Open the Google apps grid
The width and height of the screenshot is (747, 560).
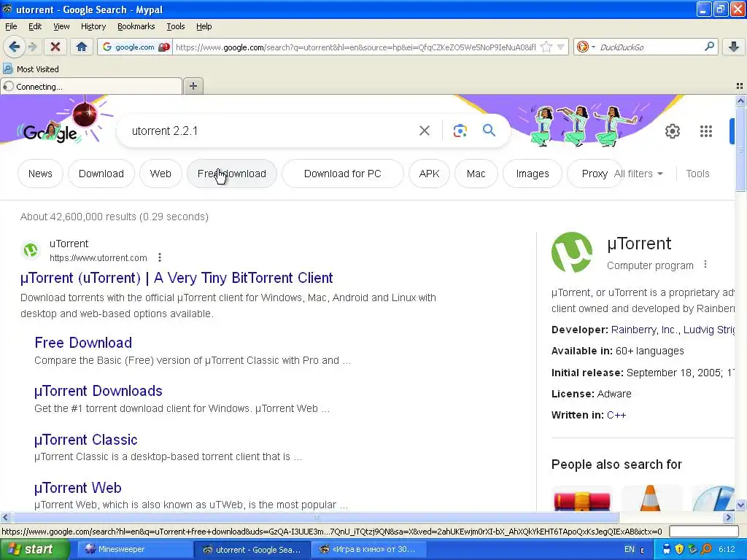706,131
